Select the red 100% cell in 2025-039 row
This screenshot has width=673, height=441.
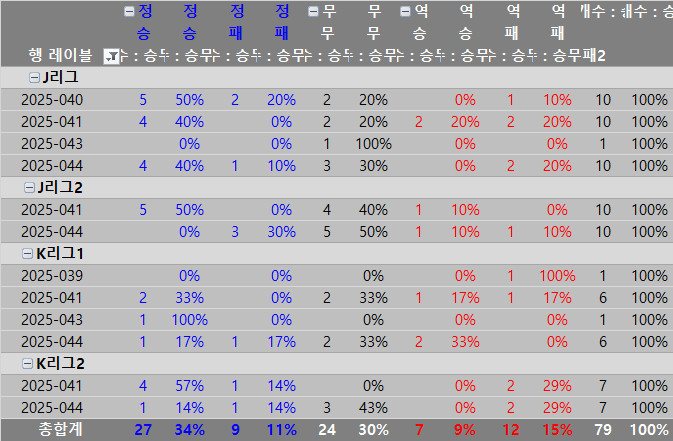[x=557, y=276]
